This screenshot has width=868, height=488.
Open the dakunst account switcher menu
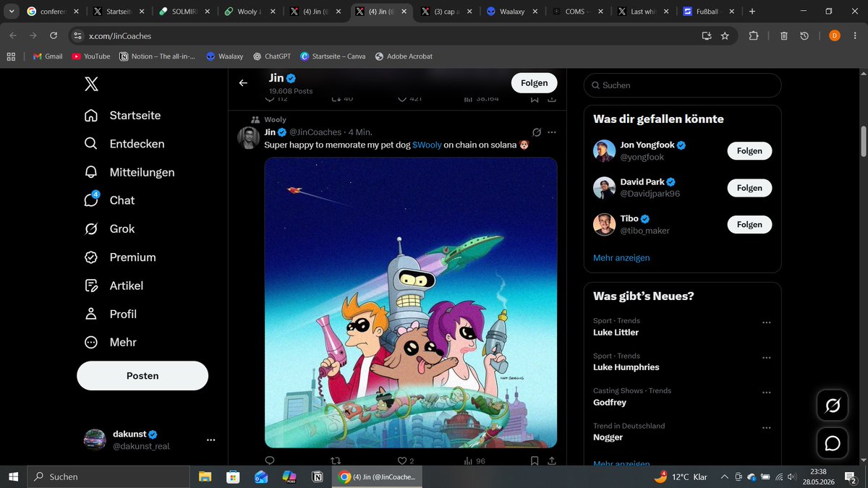210,440
